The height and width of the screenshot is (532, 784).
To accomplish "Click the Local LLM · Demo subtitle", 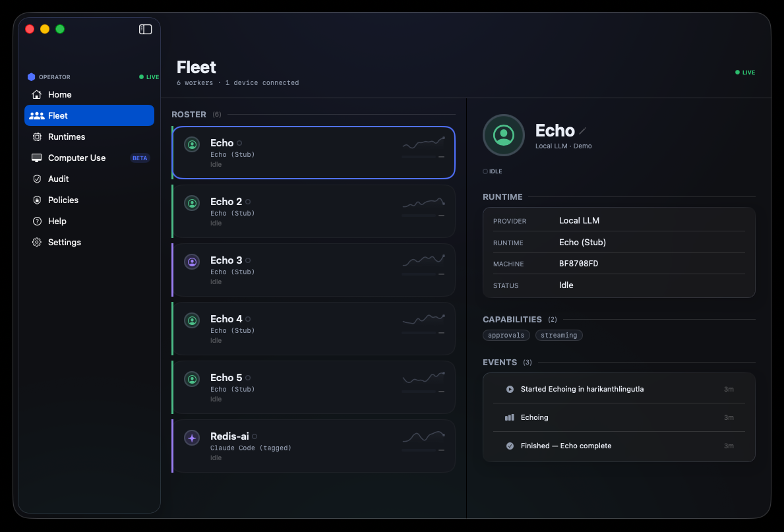I will point(564,146).
